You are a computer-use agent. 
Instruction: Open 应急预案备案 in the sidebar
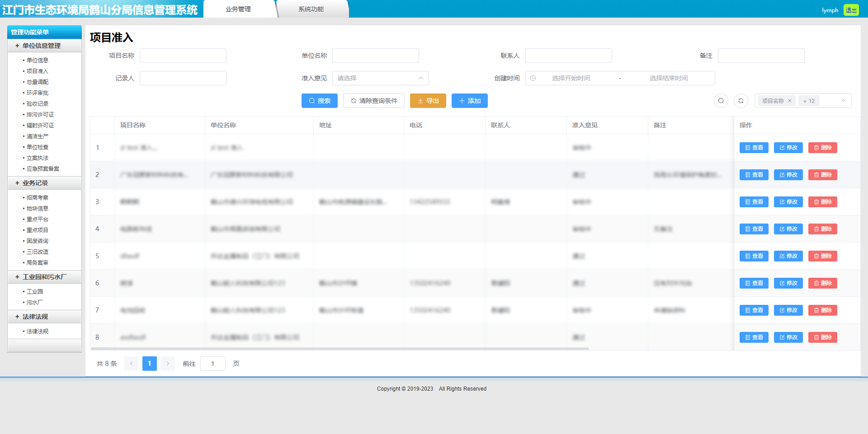click(x=42, y=168)
